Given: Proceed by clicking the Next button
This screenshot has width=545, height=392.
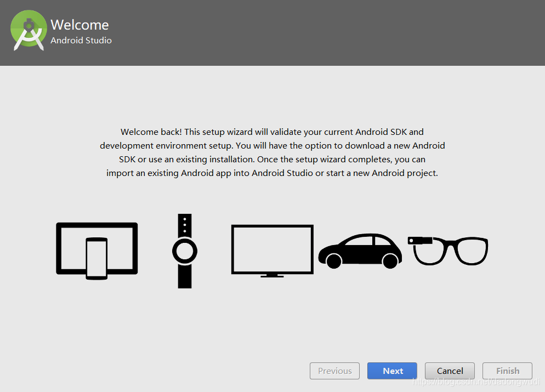Looking at the screenshot, I should point(392,371).
